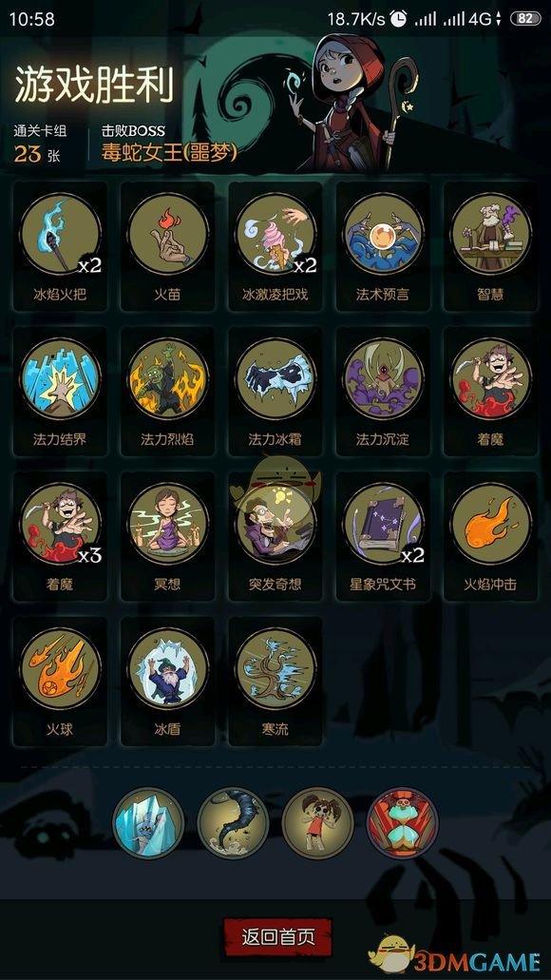Select the 冥想 meditation card

[167, 536]
